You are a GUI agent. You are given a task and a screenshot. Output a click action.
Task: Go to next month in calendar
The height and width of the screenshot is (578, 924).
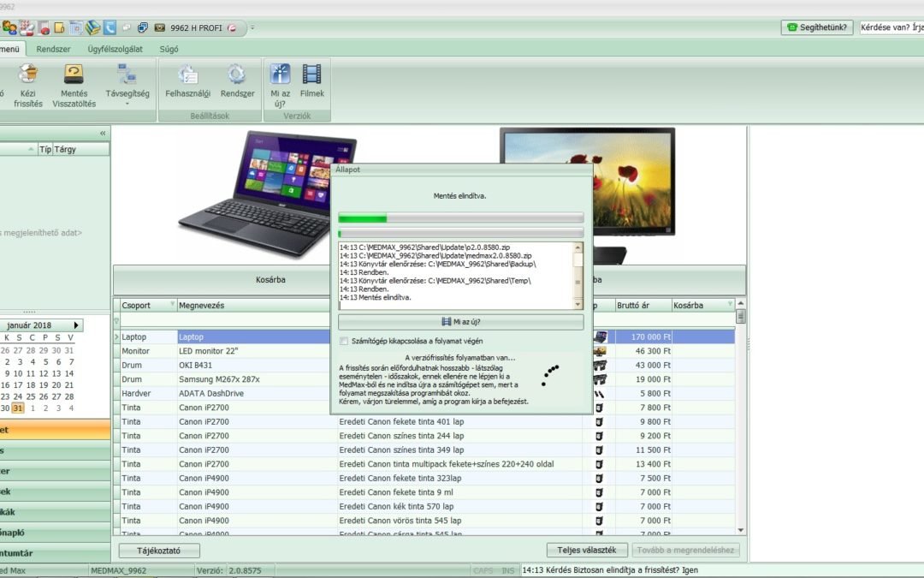(x=76, y=325)
